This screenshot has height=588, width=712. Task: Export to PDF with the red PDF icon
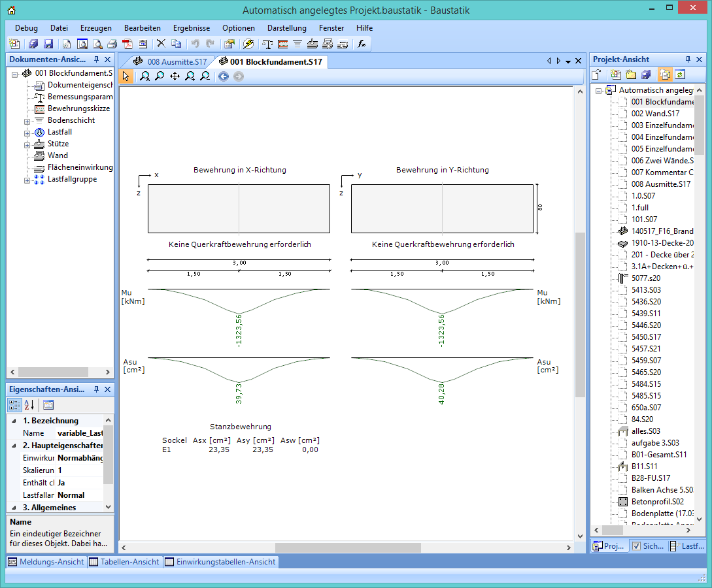tap(127, 44)
